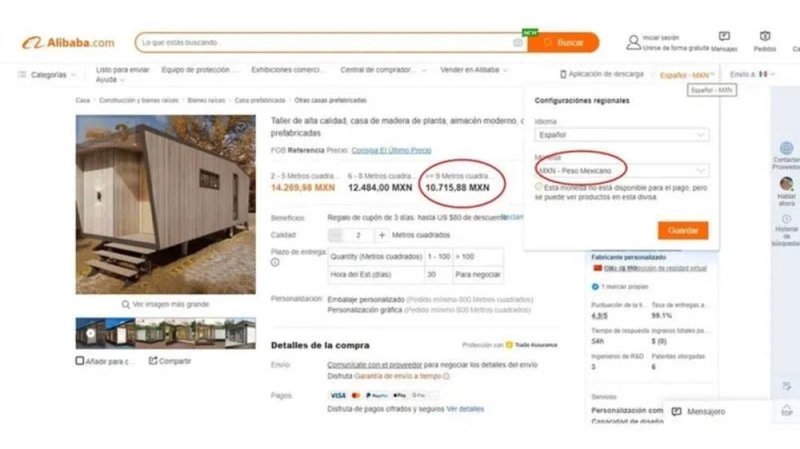Tick the Añadir para comparar checkbox
Screen dimensions: 800x449
click(80, 361)
